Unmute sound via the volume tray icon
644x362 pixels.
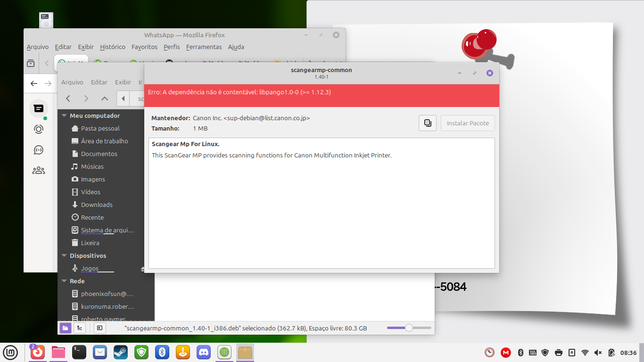point(598,352)
